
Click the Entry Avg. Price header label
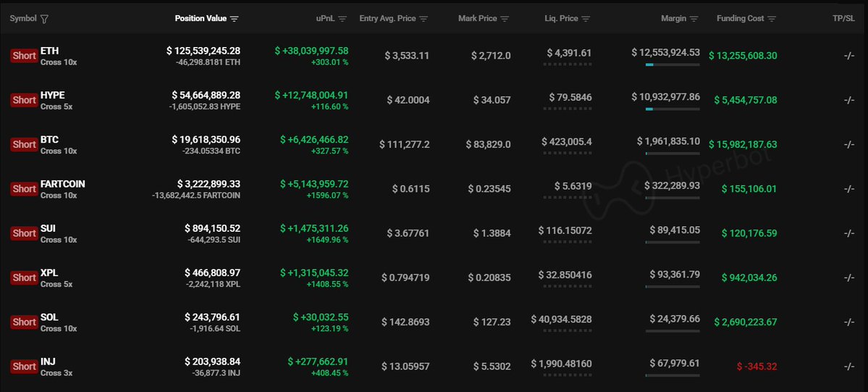tap(387, 18)
